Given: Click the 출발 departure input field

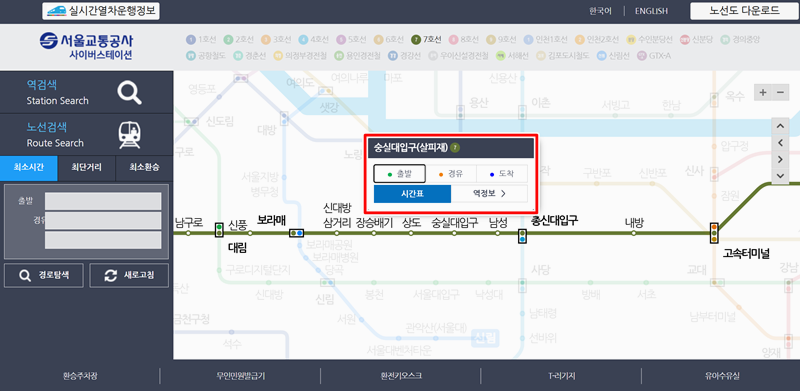Looking at the screenshot, I should click(103, 201).
